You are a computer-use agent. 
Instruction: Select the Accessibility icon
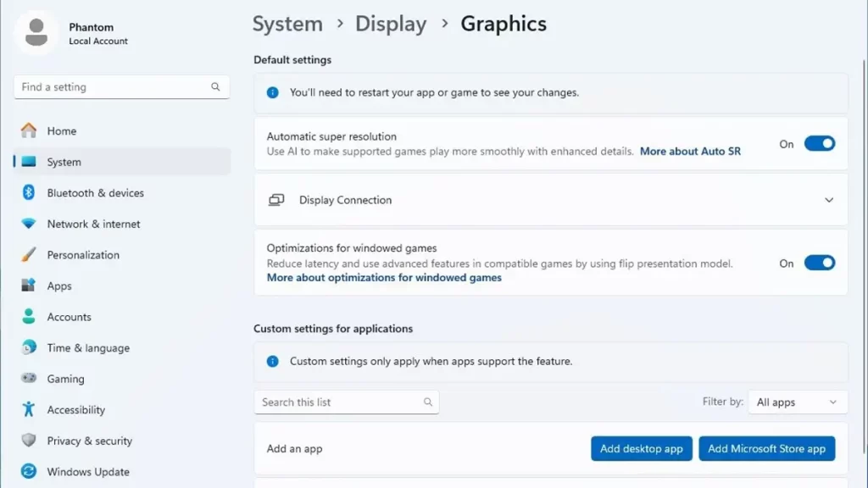tap(28, 409)
